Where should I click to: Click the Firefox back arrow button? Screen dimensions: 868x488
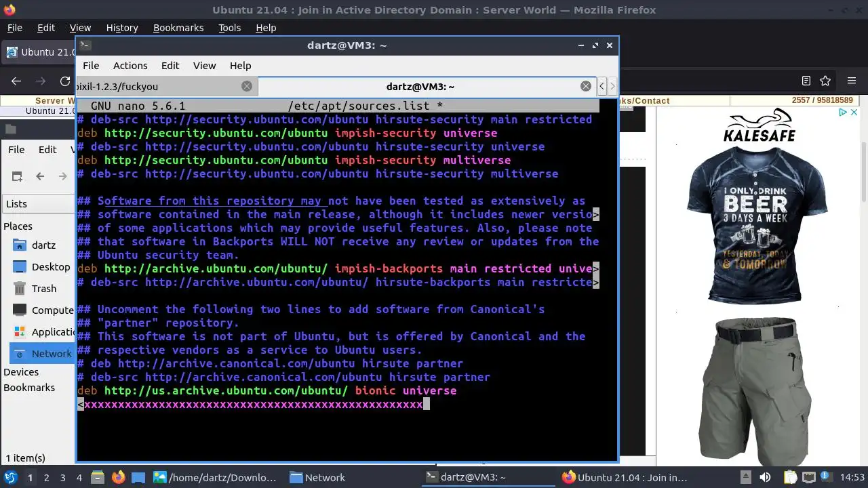[16, 81]
